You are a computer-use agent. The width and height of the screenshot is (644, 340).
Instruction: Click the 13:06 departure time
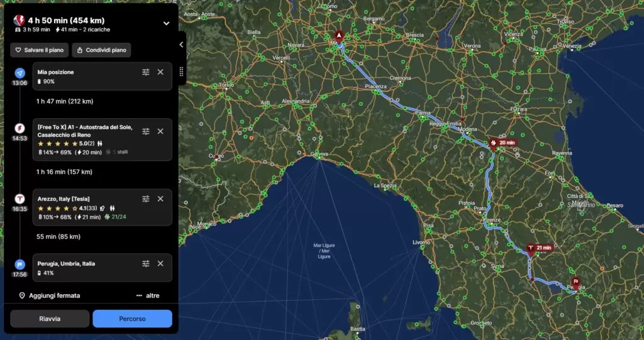tap(19, 83)
